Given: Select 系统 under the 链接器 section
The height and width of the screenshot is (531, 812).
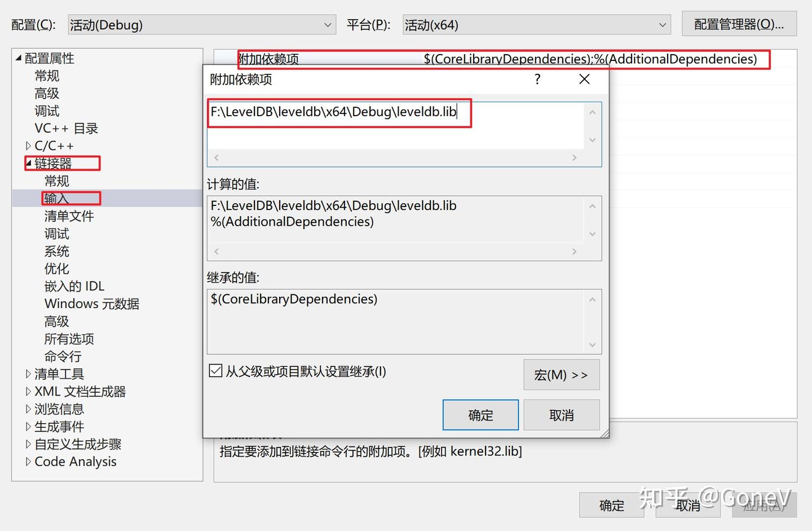Looking at the screenshot, I should 56,251.
